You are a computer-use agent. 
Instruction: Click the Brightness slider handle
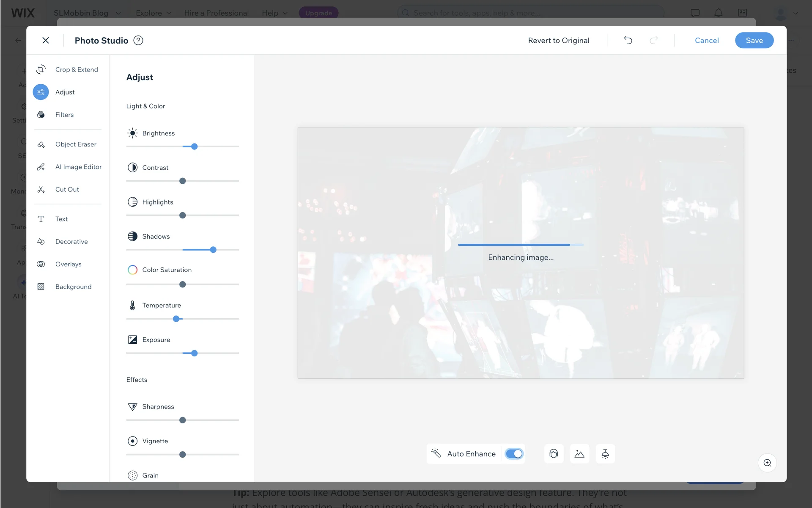194,146
